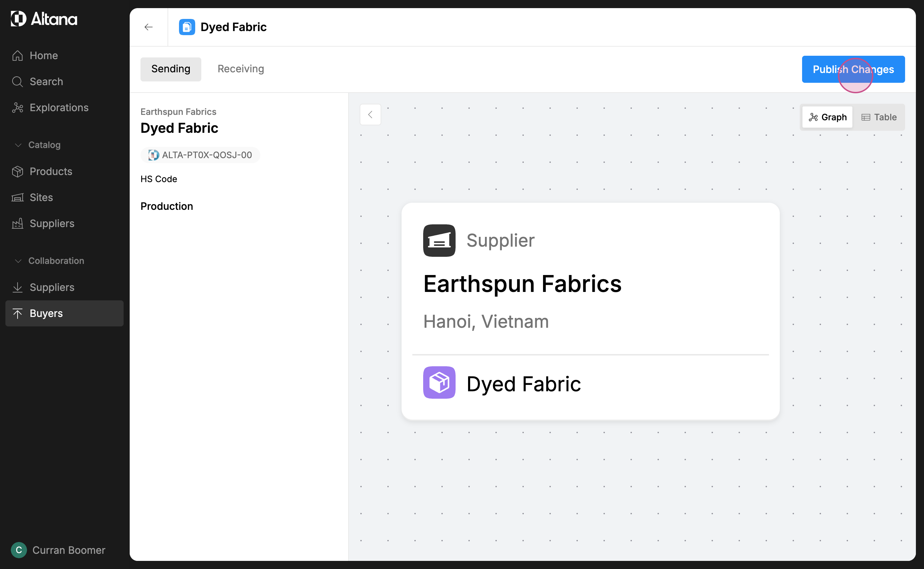The width and height of the screenshot is (924, 569).
Task: Open the Explorations page
Action: [59, 108]
